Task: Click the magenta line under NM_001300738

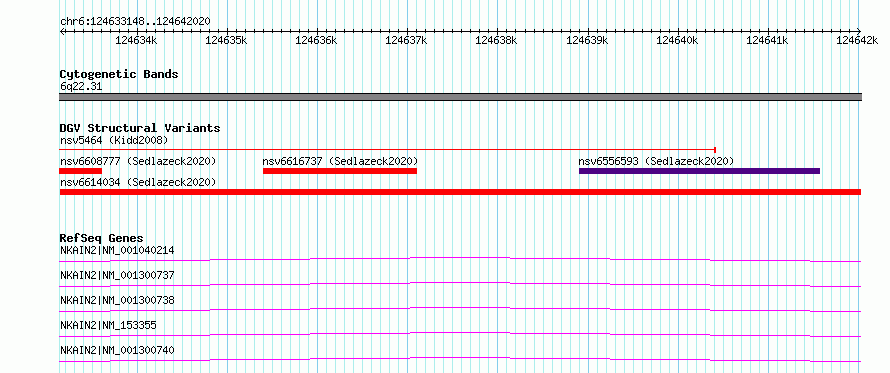Action: click(460, 309)
